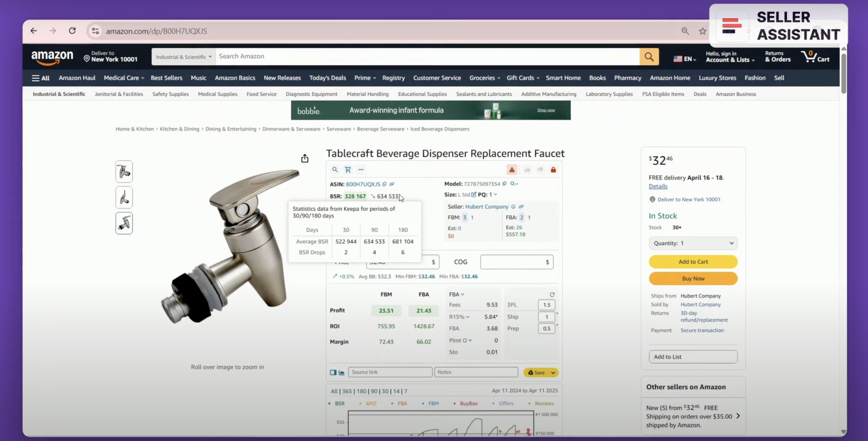
Task: Expand the PQ package quantity dropdown
Action: (495, 195)
